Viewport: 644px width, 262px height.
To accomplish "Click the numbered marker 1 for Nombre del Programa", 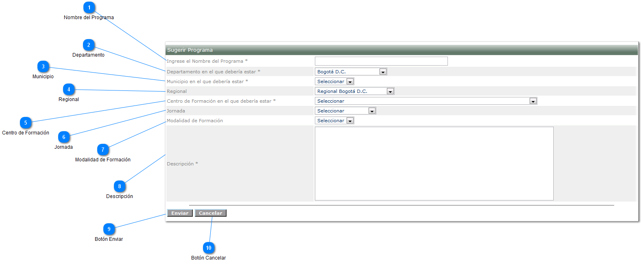I will [89, 8].
